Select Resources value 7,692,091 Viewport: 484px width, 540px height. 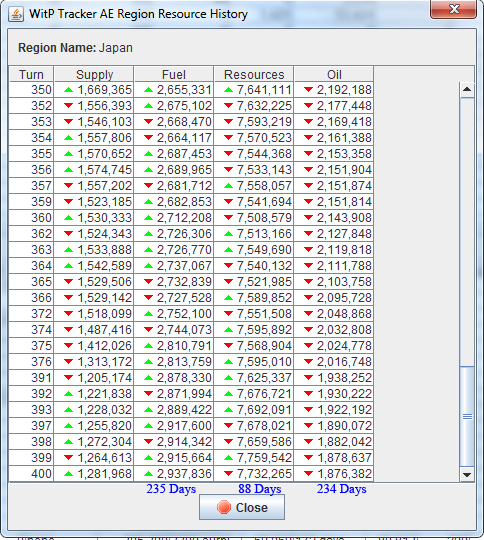coord(254,410)
